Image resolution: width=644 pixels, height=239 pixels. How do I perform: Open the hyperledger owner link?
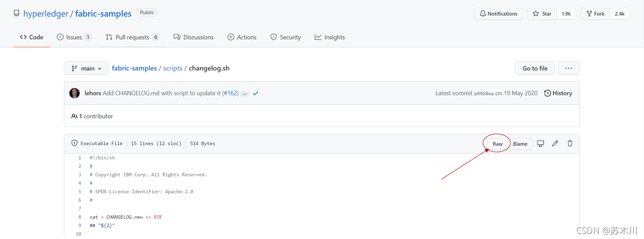pyautogui.click(x=46, y=13)
